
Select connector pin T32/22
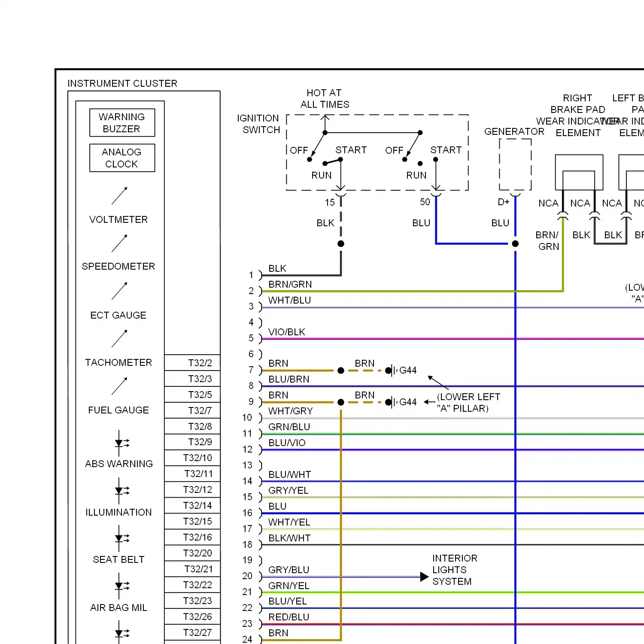pos(192,585)
